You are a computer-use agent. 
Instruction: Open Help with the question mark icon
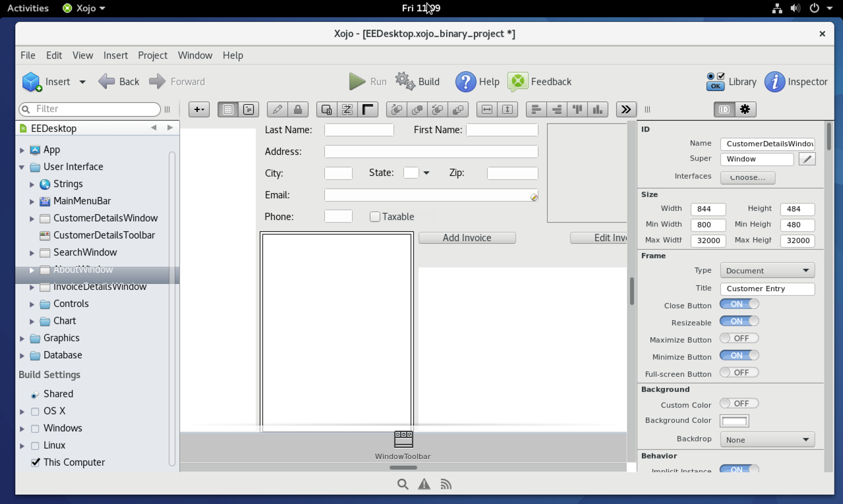coord(465,82)
